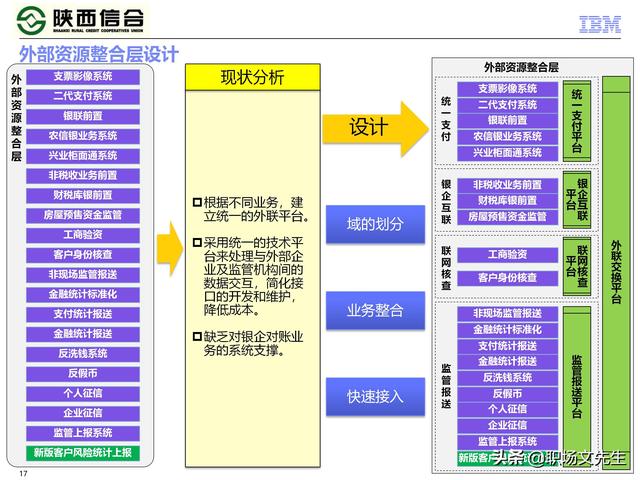
Task: Select the blue 业务整合 box
Action: coord(375,310)
